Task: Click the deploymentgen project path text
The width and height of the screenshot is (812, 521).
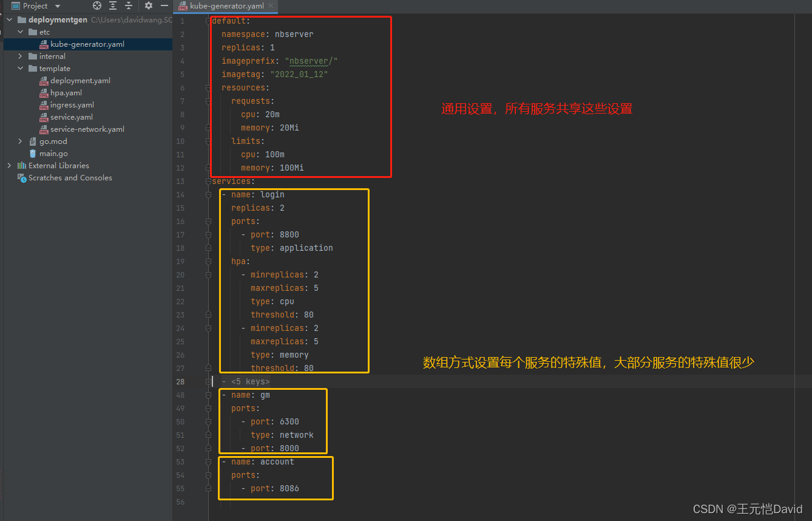Action: (x=131, y=20)
